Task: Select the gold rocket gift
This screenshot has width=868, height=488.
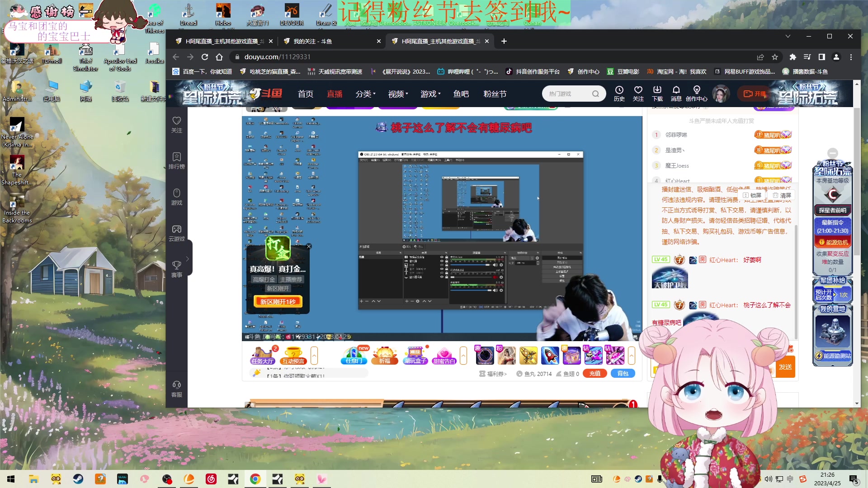Action: click(528, 356)
